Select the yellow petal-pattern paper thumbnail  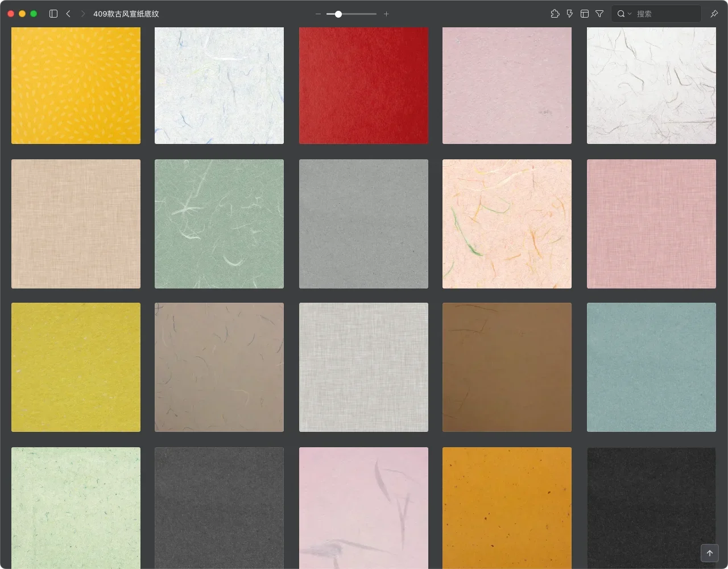tap(76, 85)
